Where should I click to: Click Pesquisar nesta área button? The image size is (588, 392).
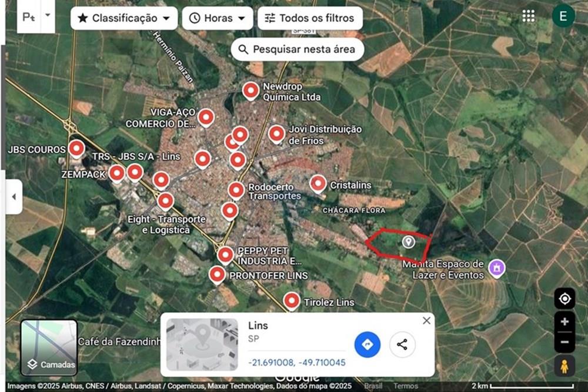point(298,49)
